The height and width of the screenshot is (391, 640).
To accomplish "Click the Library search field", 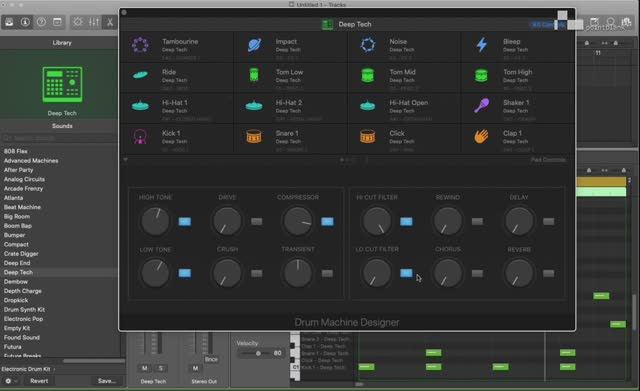I will coord(60,138).
